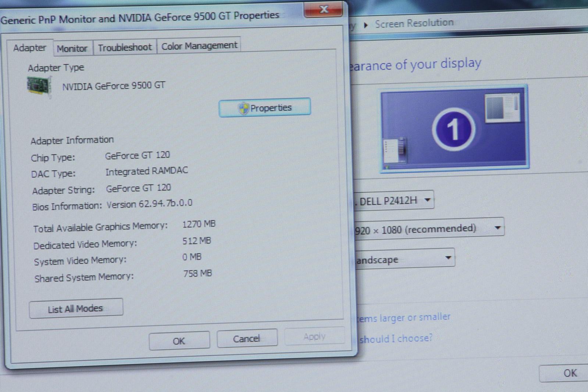Close the GeForce 9500 GT Properties dialog
The height and width of the screenshot is (392, 588).
point(324,9)
